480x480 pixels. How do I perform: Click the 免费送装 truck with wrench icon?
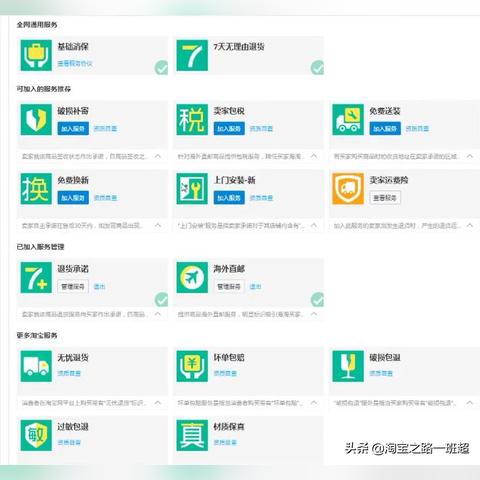tap(348, 120)
